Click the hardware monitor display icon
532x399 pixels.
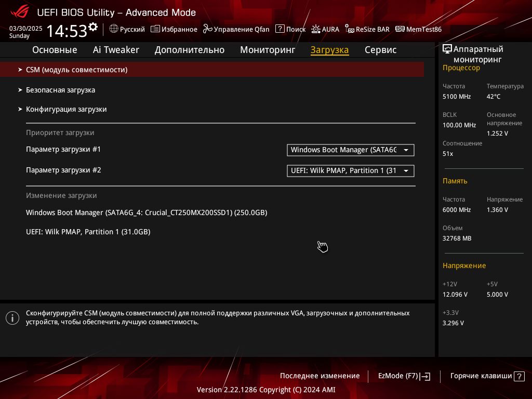pyautogui.click(x=447, y=49)
